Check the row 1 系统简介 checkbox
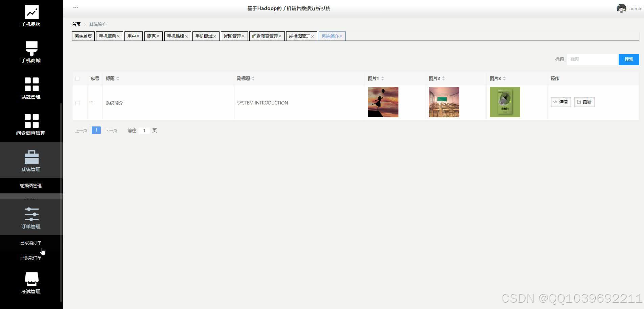Viewport: 644px width, 309px height. click(77, 103)
